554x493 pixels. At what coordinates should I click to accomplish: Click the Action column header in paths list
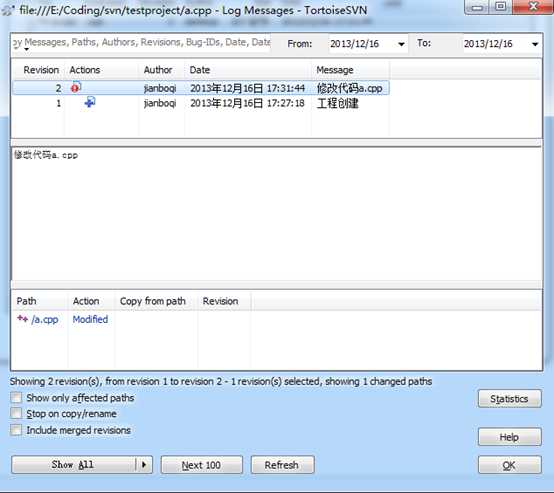(x=91, y=301)
